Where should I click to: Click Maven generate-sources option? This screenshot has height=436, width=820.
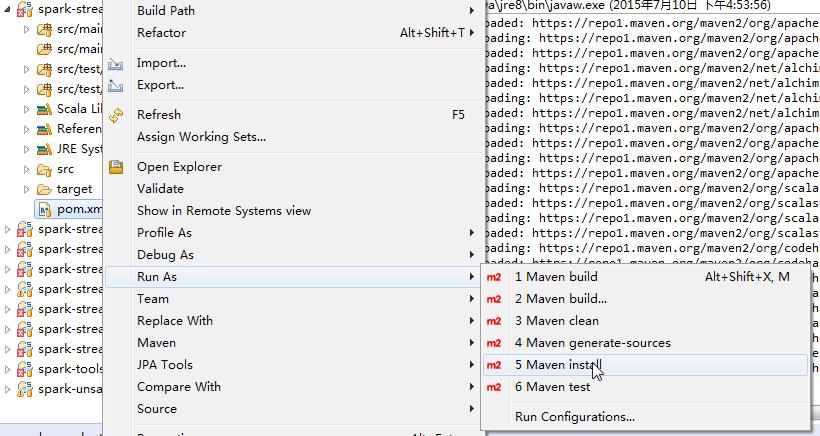click(x=592, y=343)
